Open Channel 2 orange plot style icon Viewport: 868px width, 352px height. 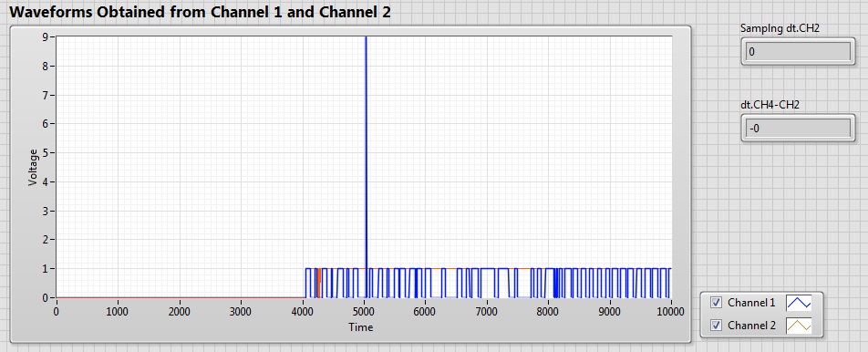tap(799, 326)
